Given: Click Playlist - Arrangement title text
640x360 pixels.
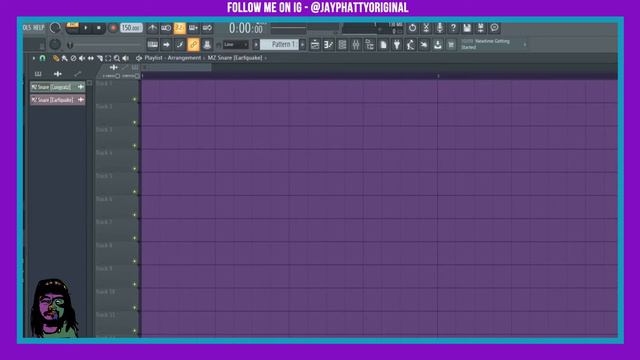Looking at the screenshot, I should 173,58.
